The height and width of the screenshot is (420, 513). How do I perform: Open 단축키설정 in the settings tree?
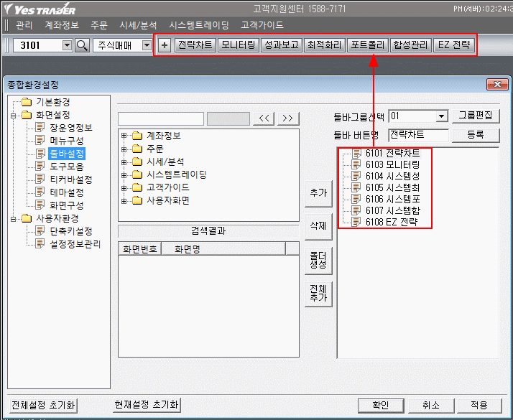[70, 231]
